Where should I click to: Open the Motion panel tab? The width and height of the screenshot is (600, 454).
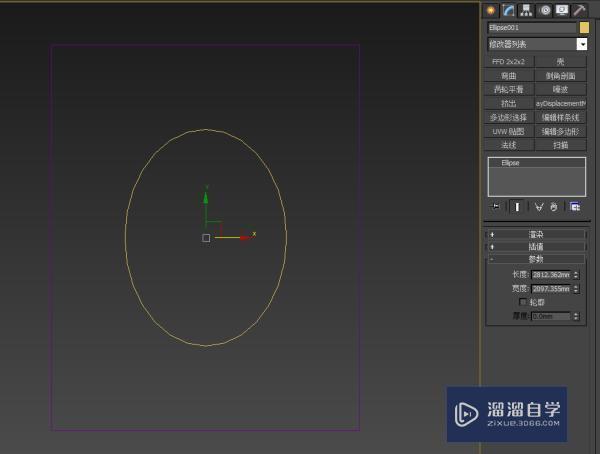click(x=545, y=10)
